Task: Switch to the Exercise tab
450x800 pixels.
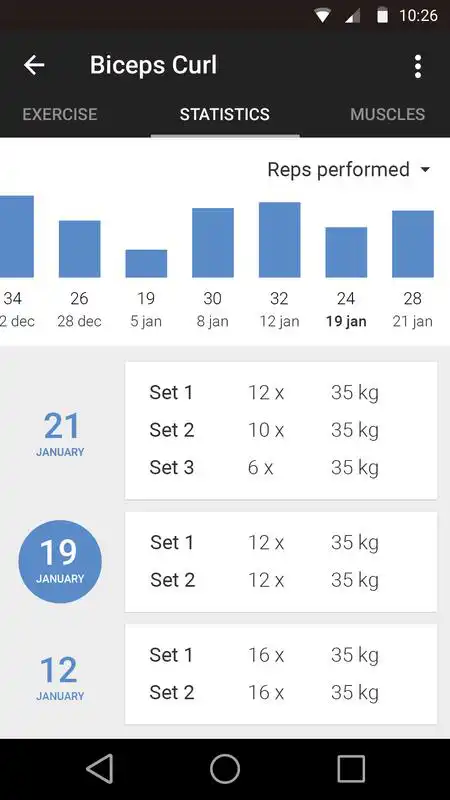Action: coord(60,114)
